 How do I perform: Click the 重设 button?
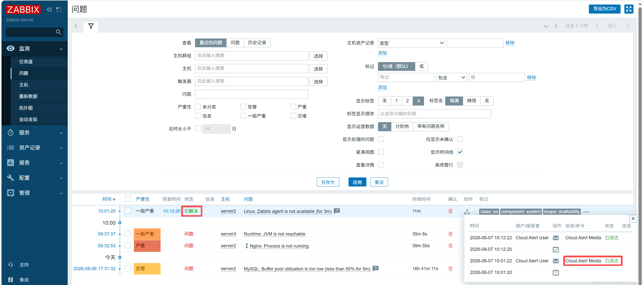(379, 182)
